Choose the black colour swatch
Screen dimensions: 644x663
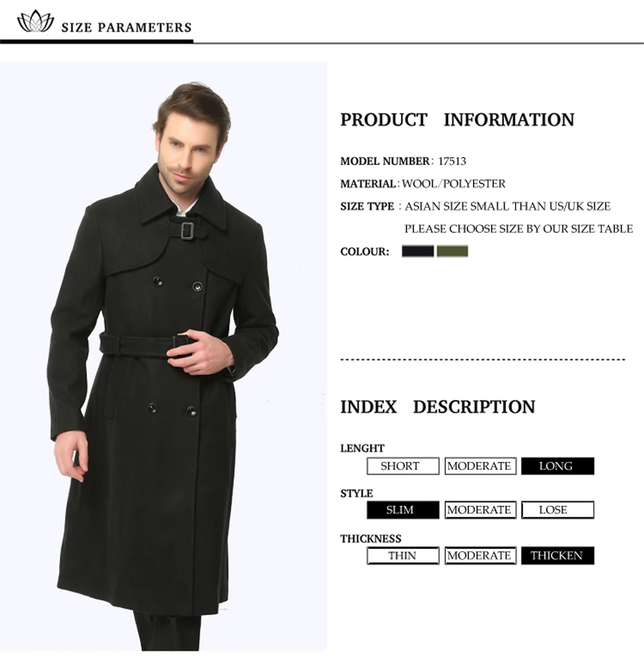(x=418, y=251)
